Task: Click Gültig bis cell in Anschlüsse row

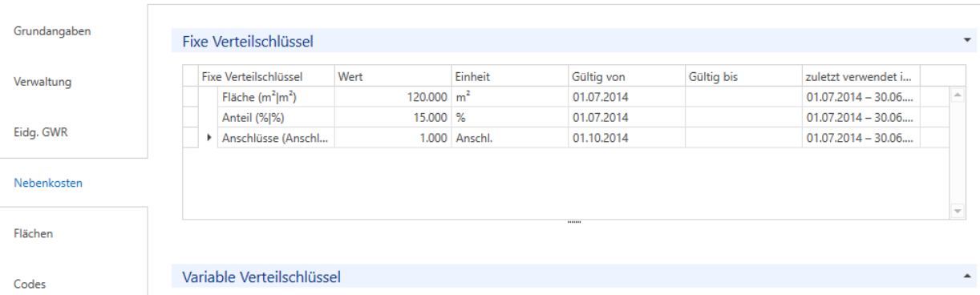Action: 743,137
